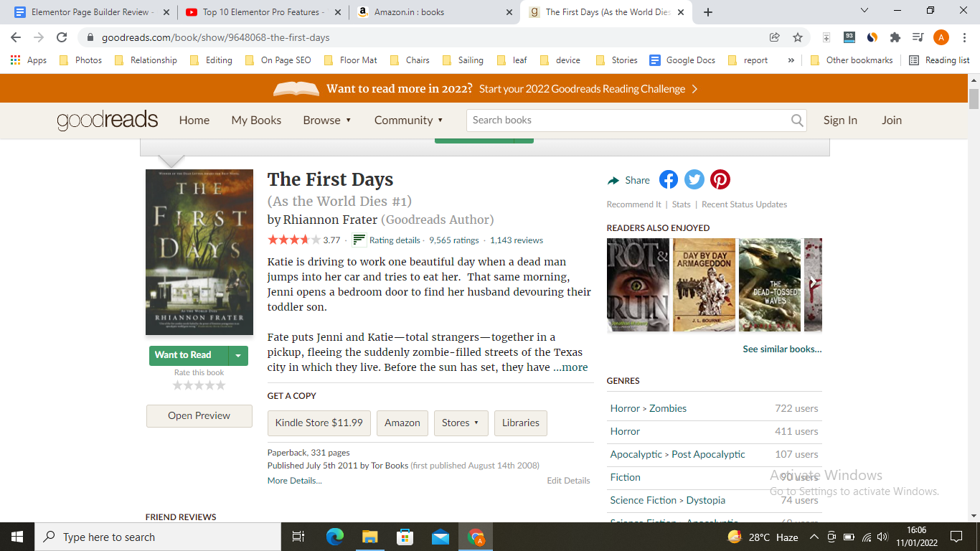The image size is (980, 551).
Task: Click The First Days book cover image
Action: pos(199,252)
